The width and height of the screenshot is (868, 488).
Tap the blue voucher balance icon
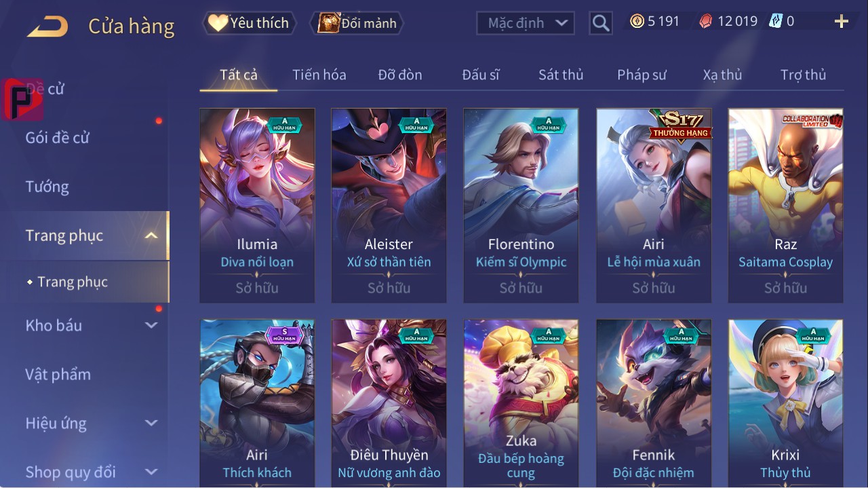775,22
